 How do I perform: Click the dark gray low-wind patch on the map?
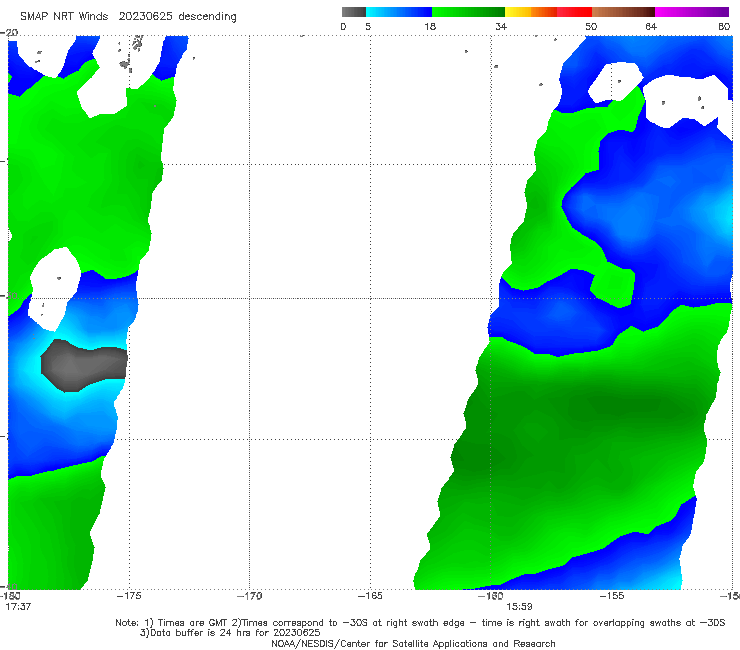click(x=84, y=365)
